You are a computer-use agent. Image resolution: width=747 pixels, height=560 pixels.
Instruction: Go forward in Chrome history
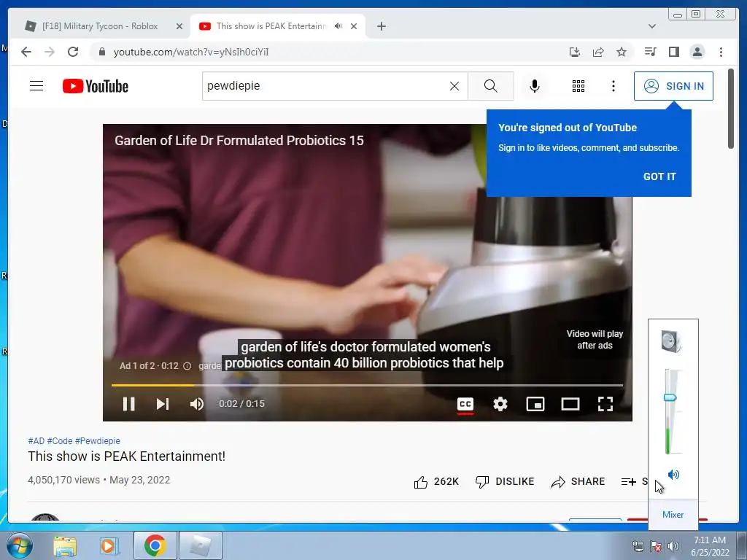50,52
